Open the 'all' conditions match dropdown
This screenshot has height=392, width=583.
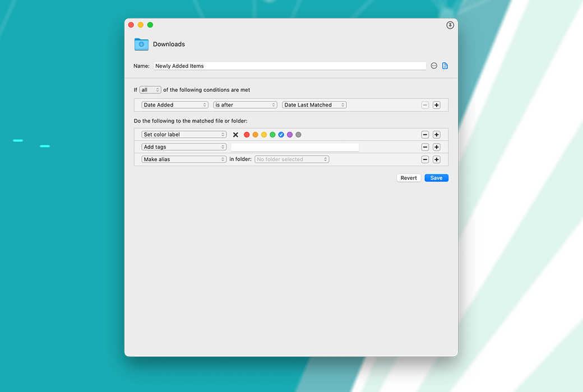150,90
